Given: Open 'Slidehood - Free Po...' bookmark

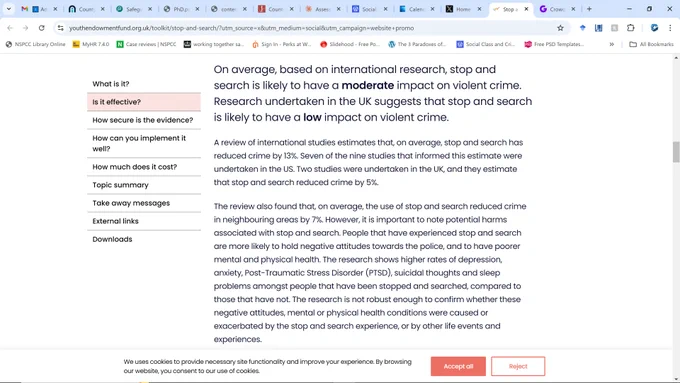Looking at the screenshot, I should click(350, 44).
